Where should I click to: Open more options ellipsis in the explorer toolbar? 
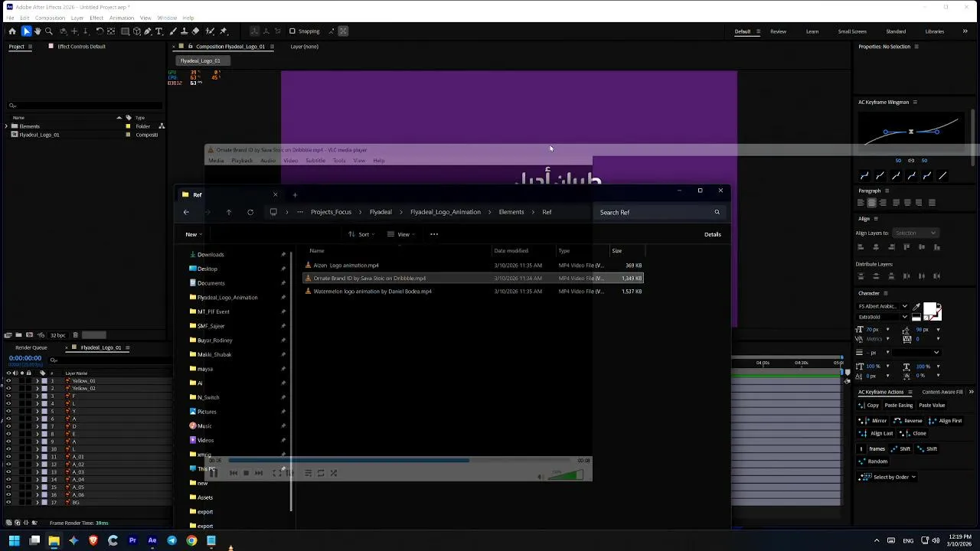pyautogui.click(x=434, y=234)
